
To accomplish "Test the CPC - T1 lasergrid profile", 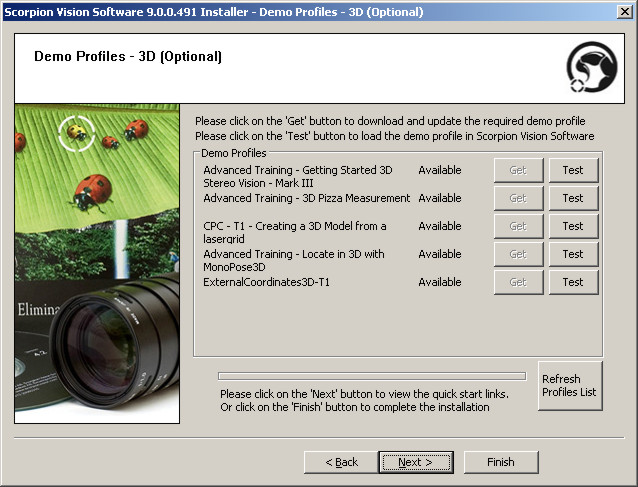I will (x=573, y=226).
